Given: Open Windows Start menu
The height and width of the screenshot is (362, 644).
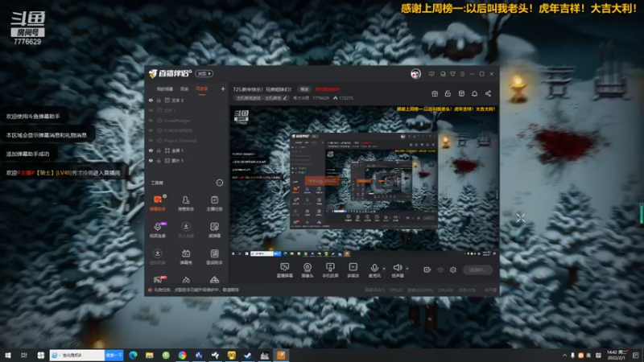Looking at the screenshot, I should tap(7, 355).
